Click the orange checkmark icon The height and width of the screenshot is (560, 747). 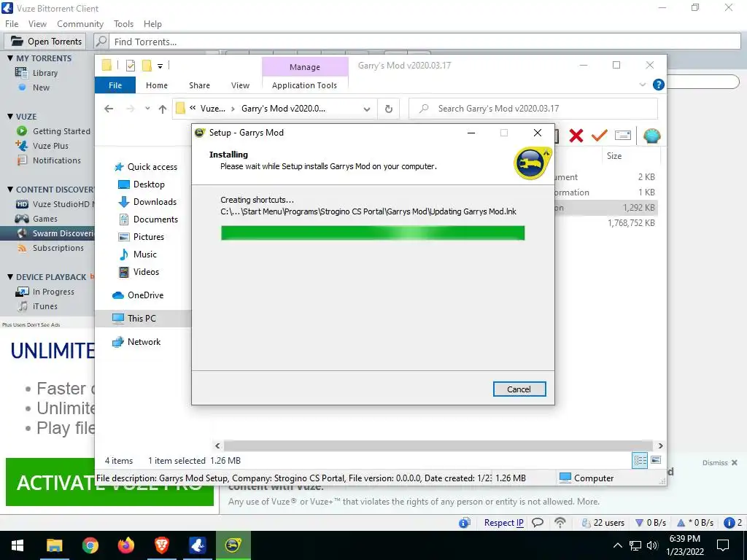click(599, 136)
